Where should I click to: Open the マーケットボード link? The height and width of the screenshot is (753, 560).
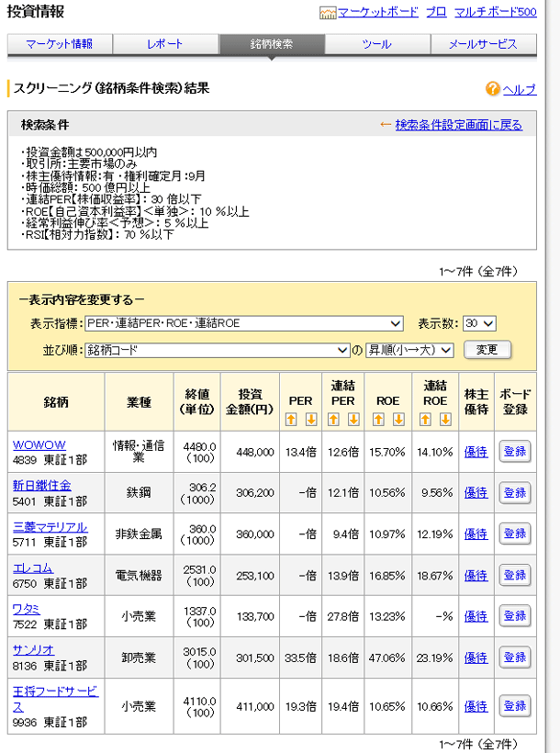click(378, 12)
